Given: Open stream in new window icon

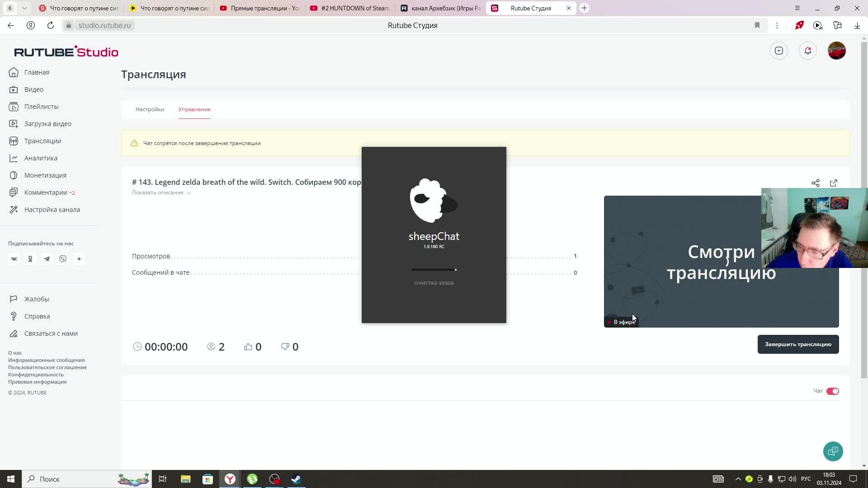Looking at the screenshot, I should pyautogui.click(x=833, y=183).
